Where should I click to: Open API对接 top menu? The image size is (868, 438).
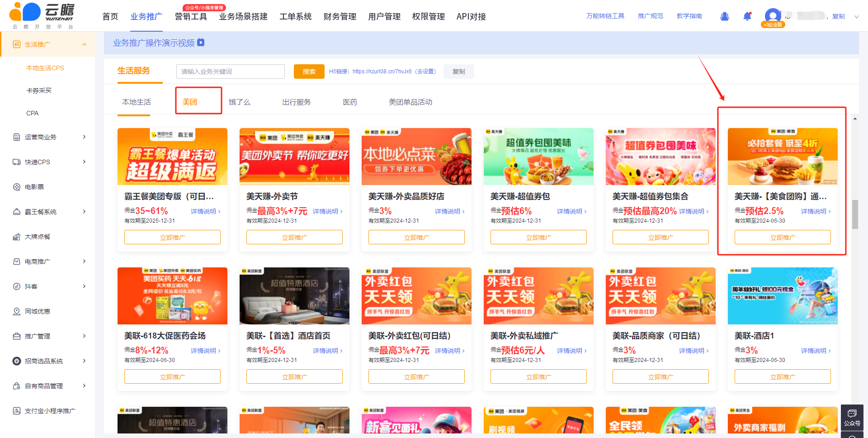(471, 17)
